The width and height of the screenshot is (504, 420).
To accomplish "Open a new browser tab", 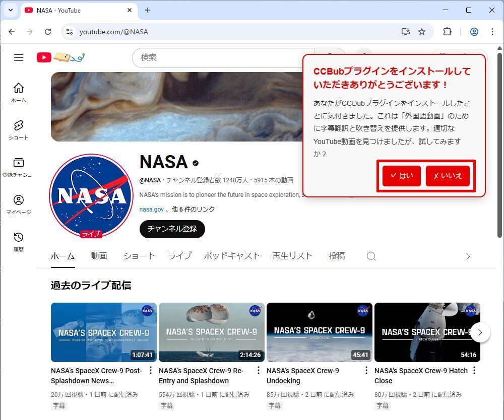I will pos(148,10).
